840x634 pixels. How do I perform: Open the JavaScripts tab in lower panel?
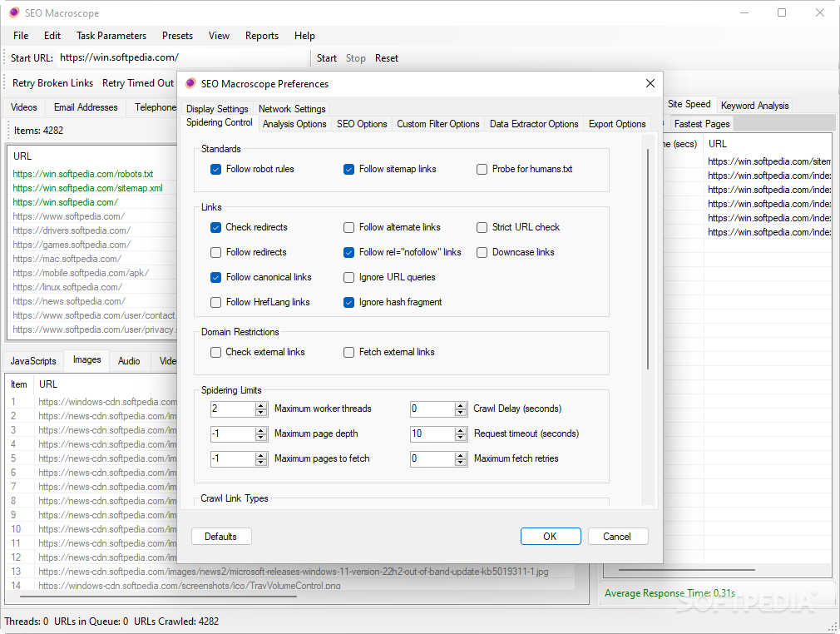(33, 361)
